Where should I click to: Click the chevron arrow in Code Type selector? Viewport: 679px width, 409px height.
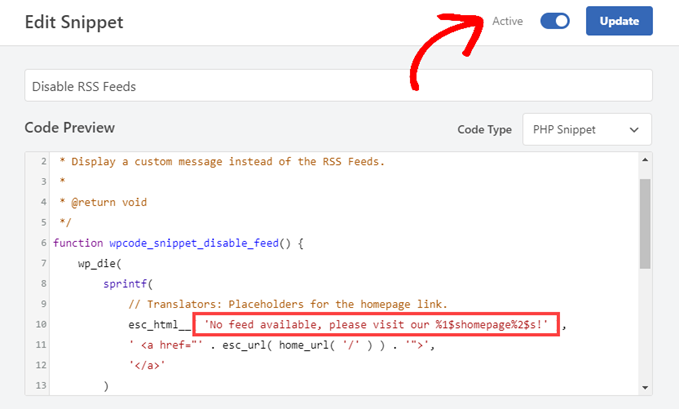click(x=633, y=130)
